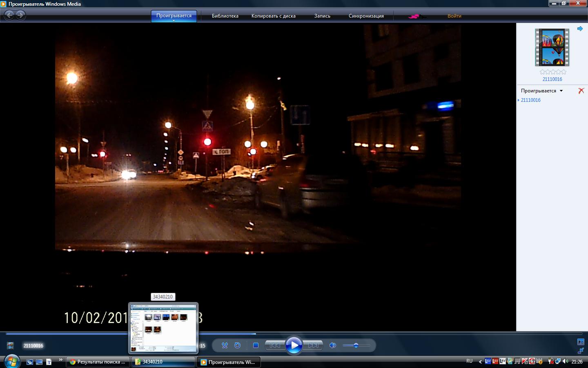Select playlist item 21110016
Image resolution: width=588 pixels, height=368 pixels.
pyautogui.click(x=530, y=100)
